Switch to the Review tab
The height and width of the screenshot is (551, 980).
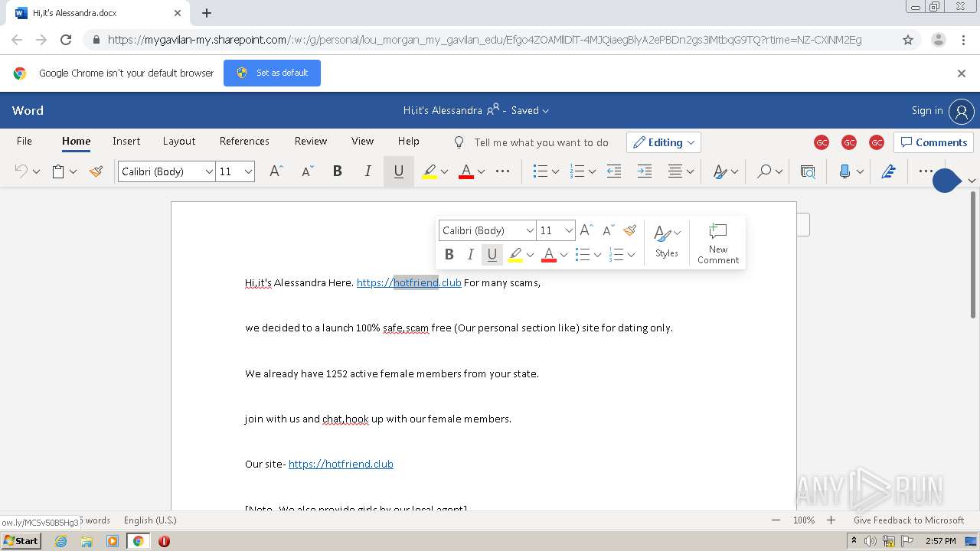[x=311, y=141]
